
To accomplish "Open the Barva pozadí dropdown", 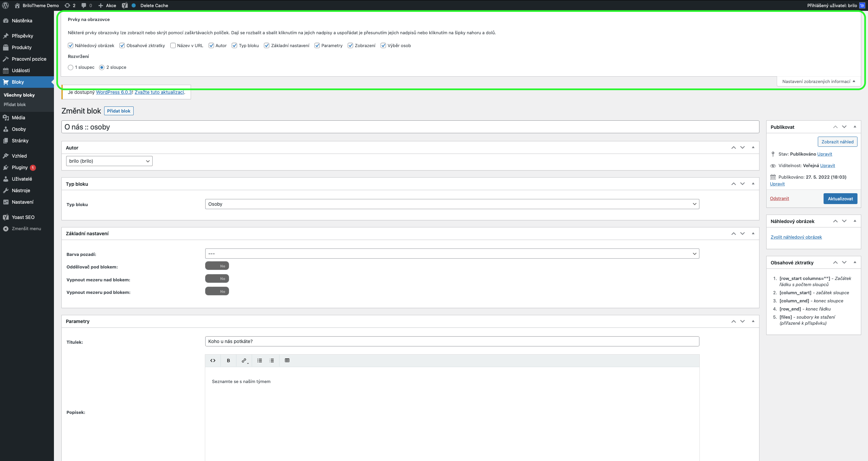I will tap(452, 254).
